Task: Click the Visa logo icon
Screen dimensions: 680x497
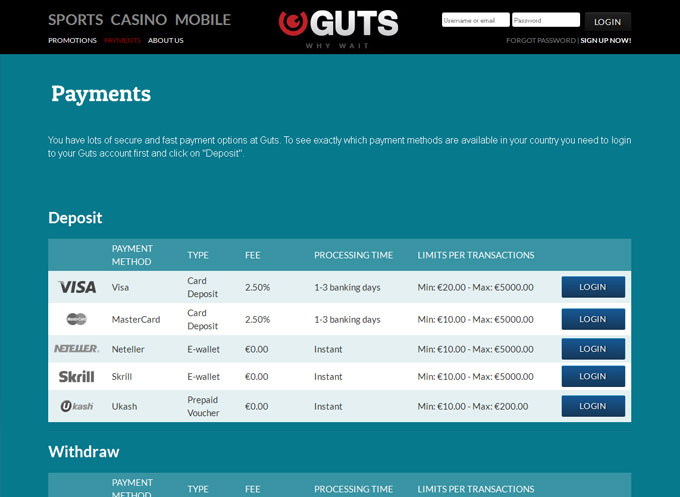Action: 77,287
